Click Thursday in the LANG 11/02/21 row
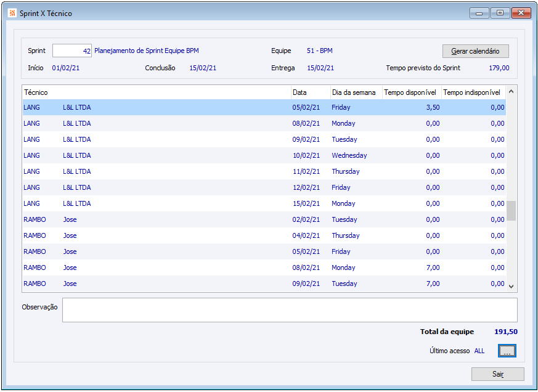Screen dimensions: 538x392 pyautogui.click(x=346, y=171)
